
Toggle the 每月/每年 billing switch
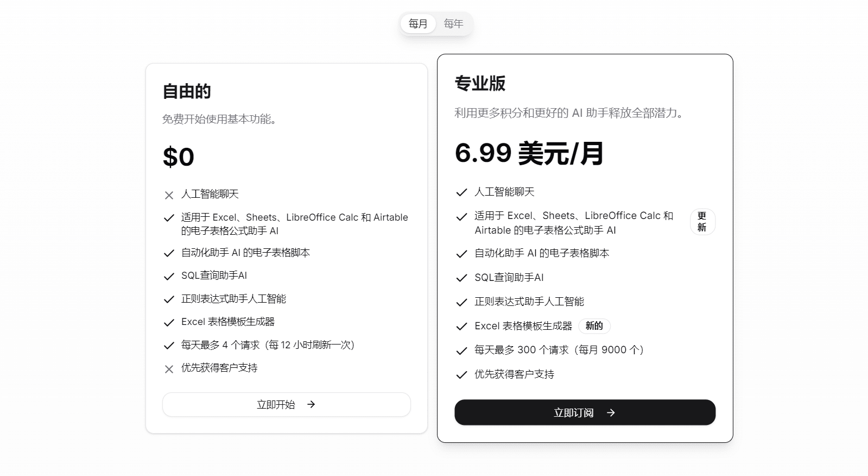pyautogui.click(x=436, y=23)
